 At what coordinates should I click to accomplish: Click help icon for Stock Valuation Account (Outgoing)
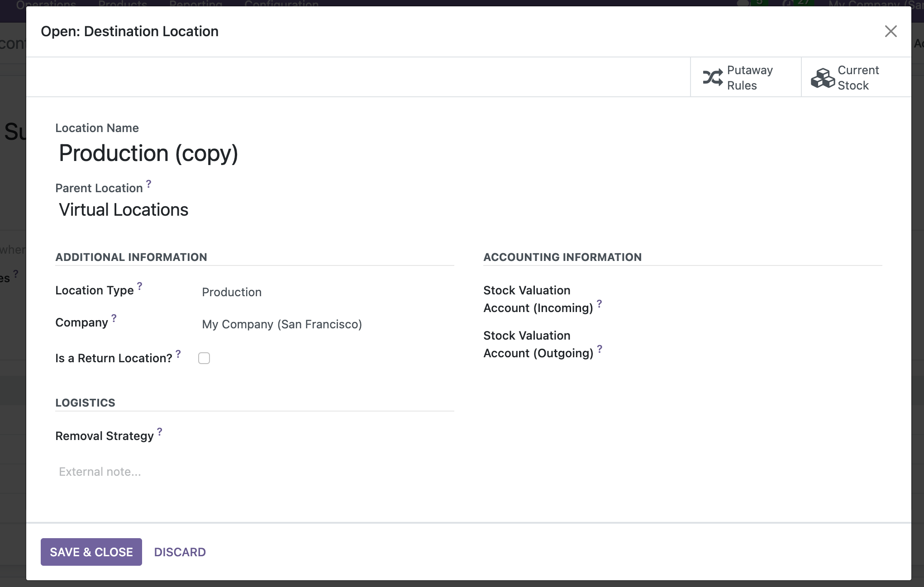(600, 349)
